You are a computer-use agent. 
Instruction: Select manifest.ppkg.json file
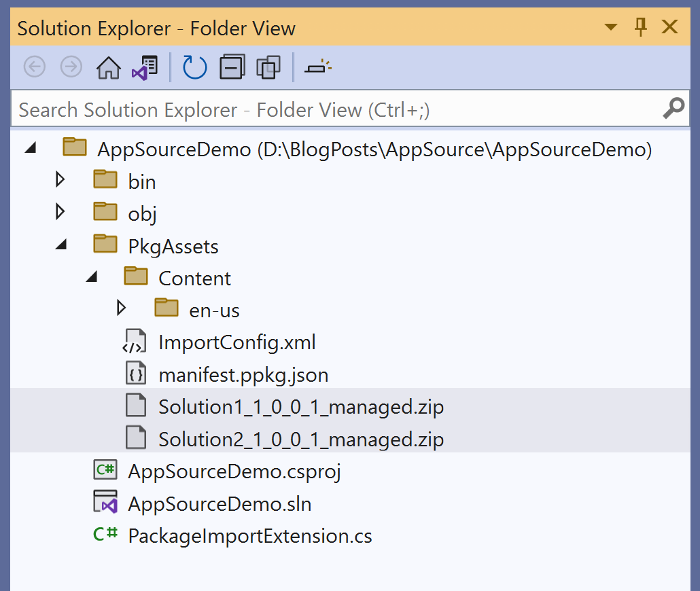(x=243, y=374)
